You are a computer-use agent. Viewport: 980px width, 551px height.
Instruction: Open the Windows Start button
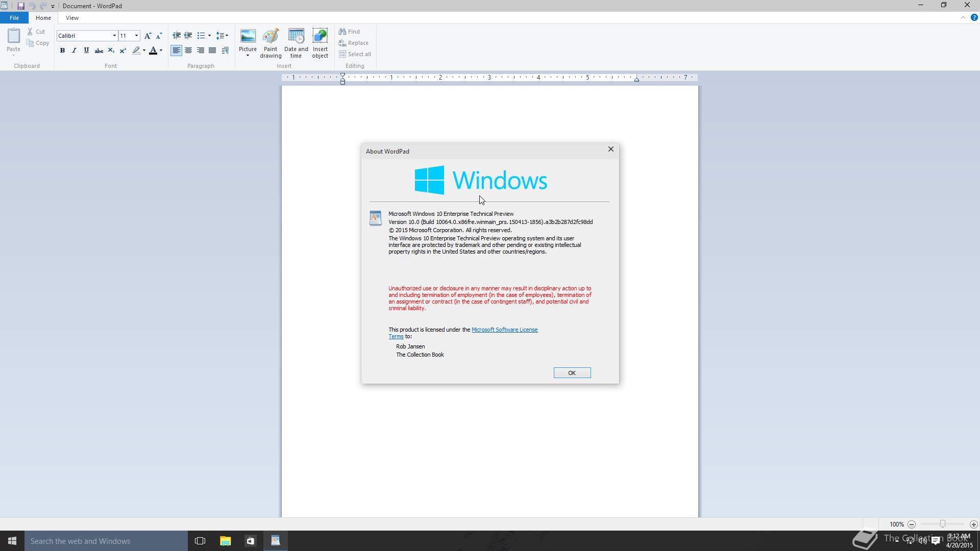point(12,541)
